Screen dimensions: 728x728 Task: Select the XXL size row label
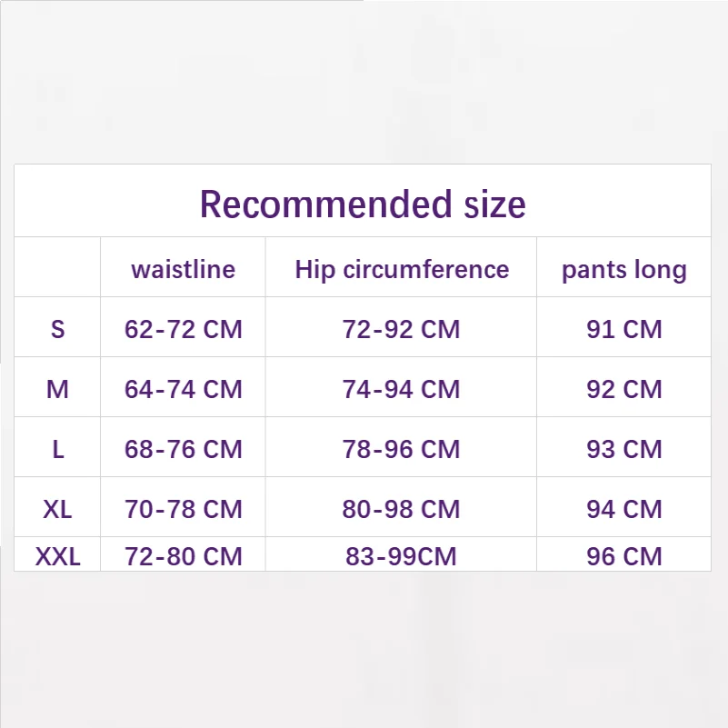(57, 556)
